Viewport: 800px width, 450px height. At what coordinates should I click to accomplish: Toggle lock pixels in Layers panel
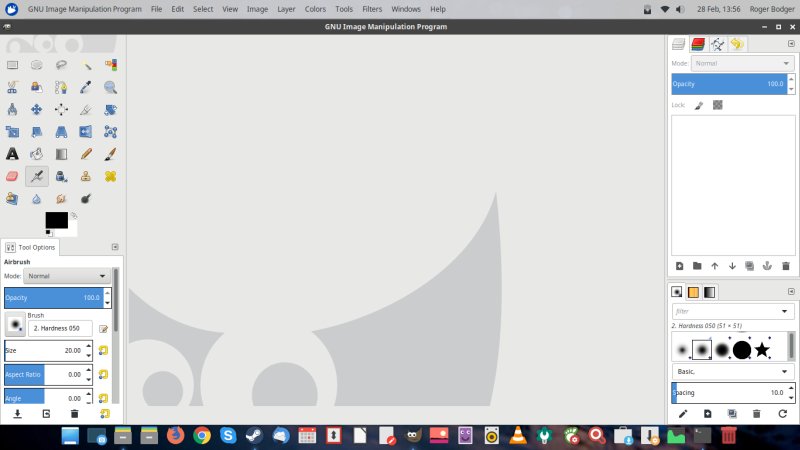click(698, 105)
